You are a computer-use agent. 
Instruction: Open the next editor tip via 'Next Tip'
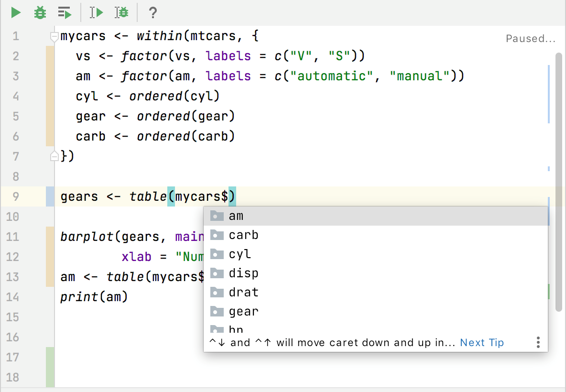pos(482,342)
